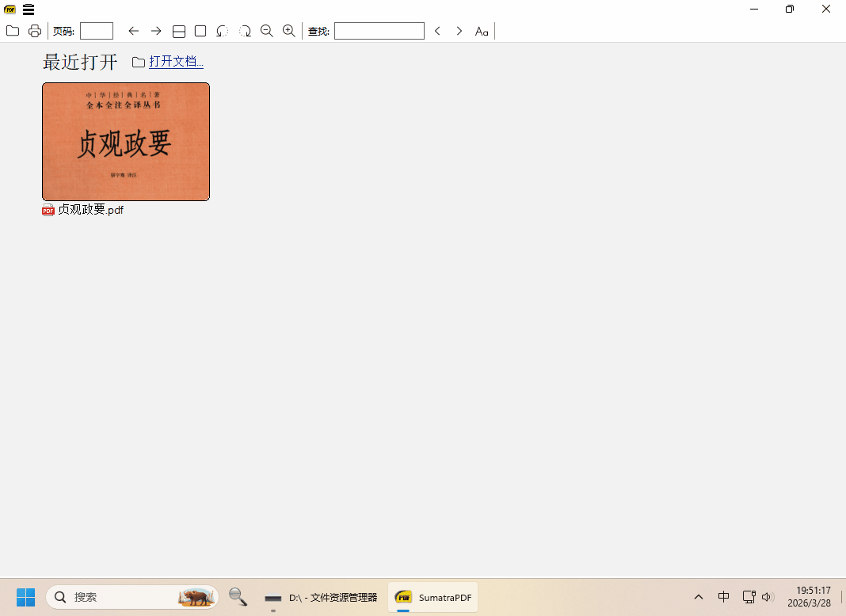Restore down the SumatraPDF window

tap(790, 10)
